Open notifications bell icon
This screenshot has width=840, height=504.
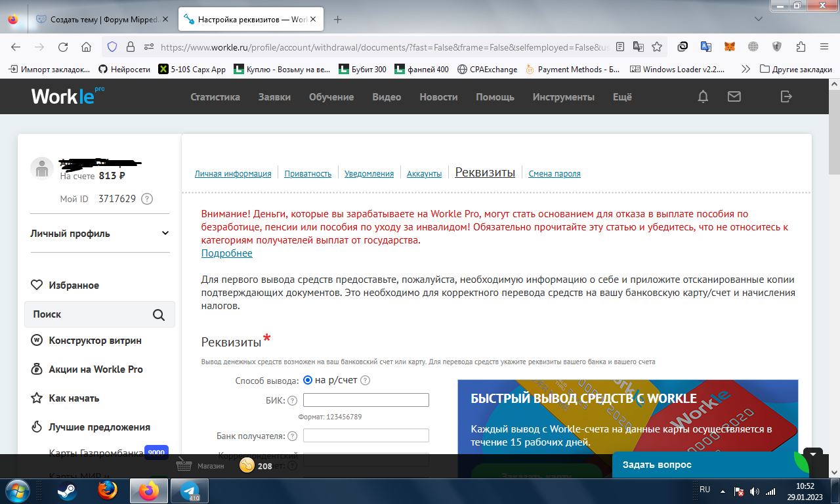pos(703,97)
